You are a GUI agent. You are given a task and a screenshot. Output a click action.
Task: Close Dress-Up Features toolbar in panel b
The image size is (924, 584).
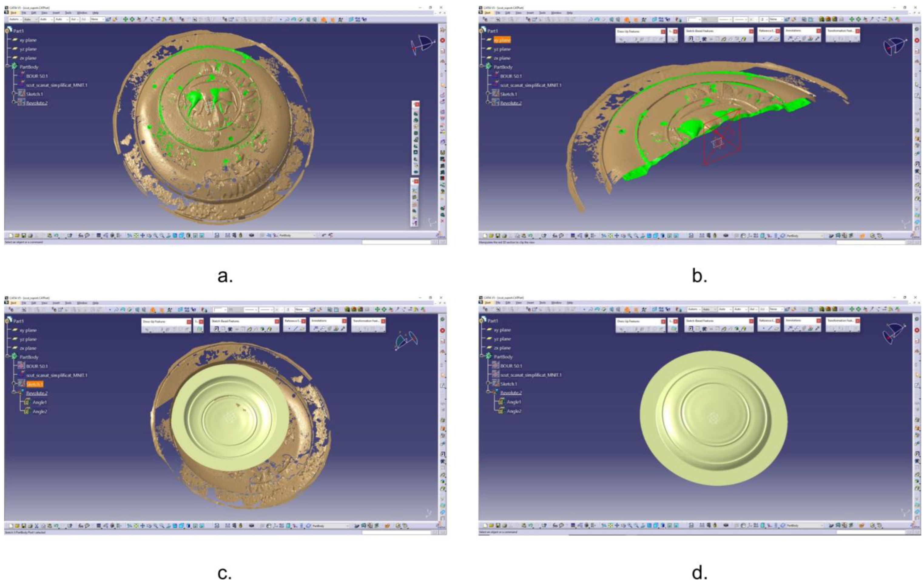[x=663, y=32]
